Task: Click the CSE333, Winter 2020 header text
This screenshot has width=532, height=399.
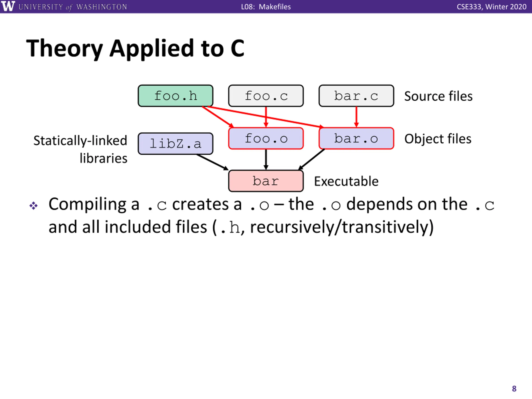Action: 491,7
